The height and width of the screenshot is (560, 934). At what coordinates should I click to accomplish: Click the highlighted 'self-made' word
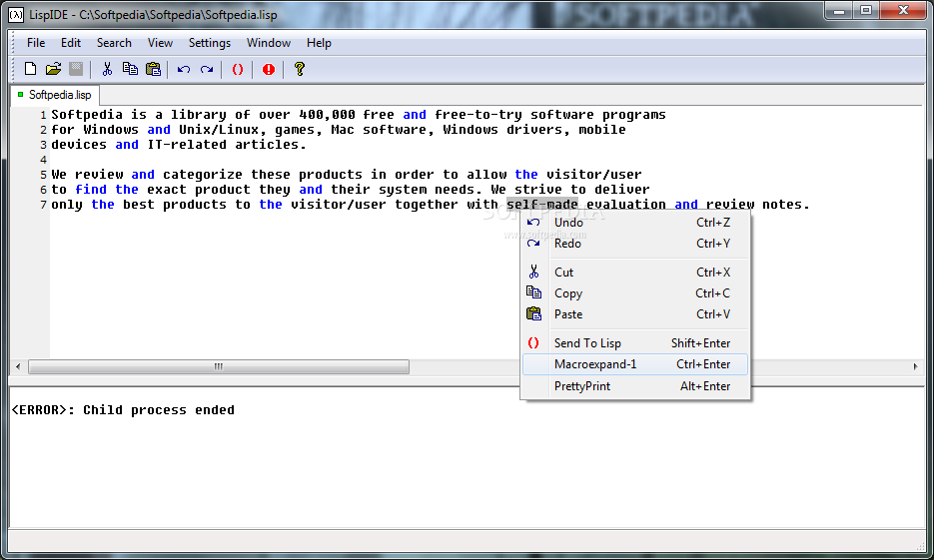[x=542, y=205]
